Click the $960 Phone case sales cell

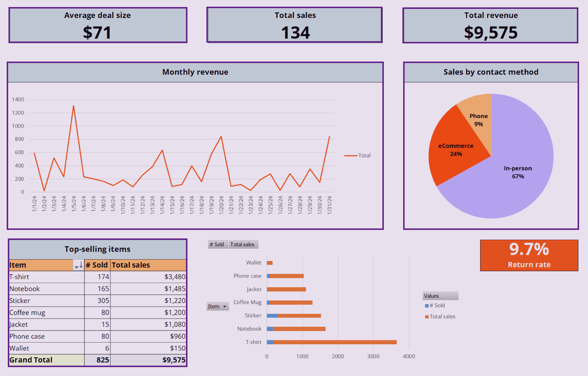(148, 336)
